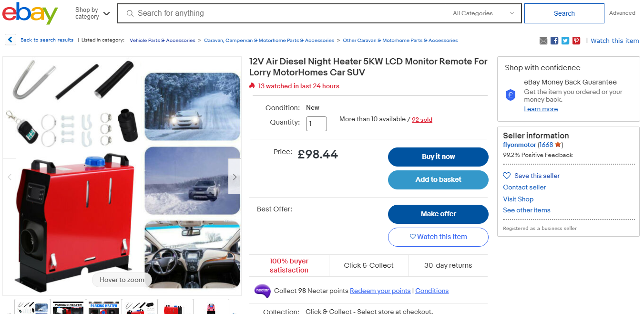This screenshot has height=314, width=644.
Task: Toggle Watch this item heart button
Action: [x=438, y=237]
